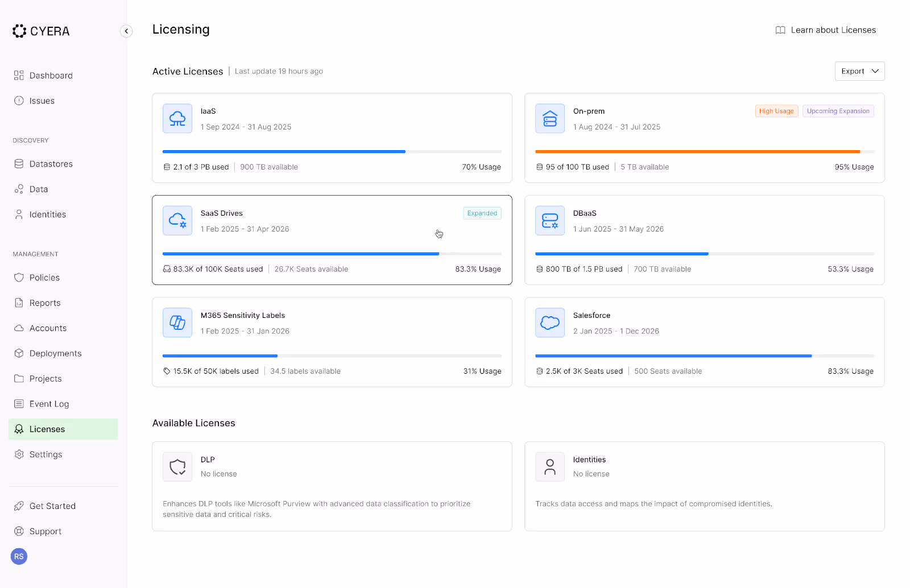Click the M365 Sensitivity Labels usage bar
The height and width of the screenshot is (588, 910).
click(332, 356)
